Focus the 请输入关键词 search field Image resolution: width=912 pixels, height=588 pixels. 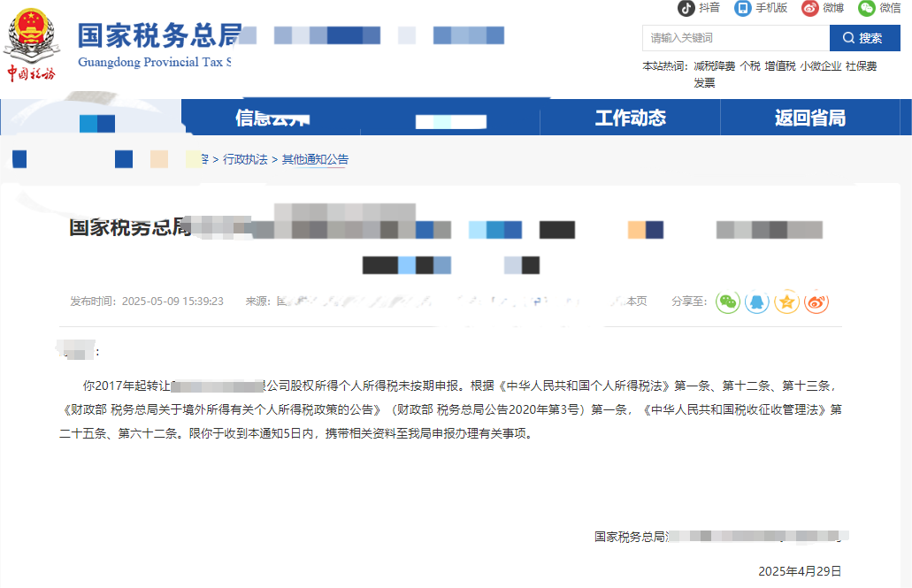point(736,38)
